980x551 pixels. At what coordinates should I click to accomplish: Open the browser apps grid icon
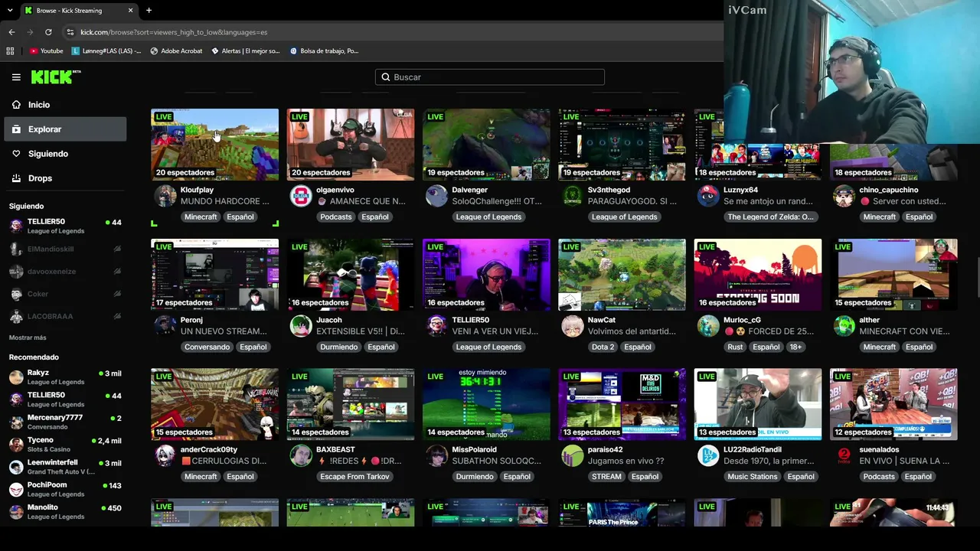tap(10, 51)
